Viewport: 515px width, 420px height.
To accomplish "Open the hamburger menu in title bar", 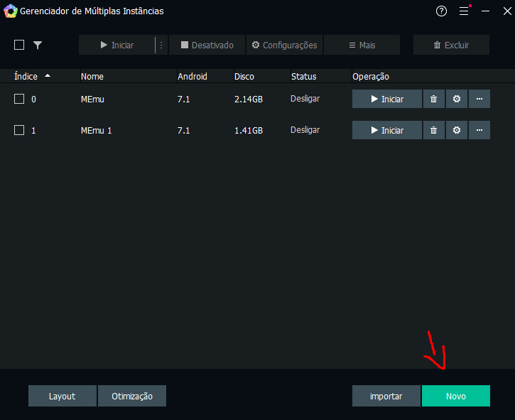I will pyautogui.click(x=464, y=11).
